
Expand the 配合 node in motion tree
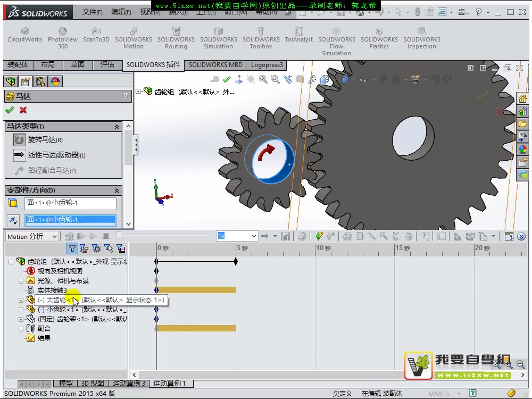pos(21,329)
